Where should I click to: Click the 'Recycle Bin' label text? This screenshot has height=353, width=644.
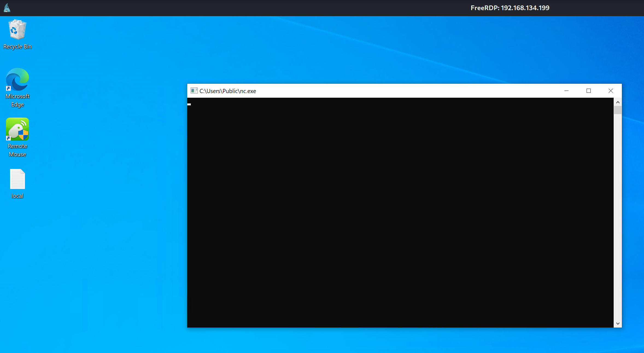click(17, 47)
